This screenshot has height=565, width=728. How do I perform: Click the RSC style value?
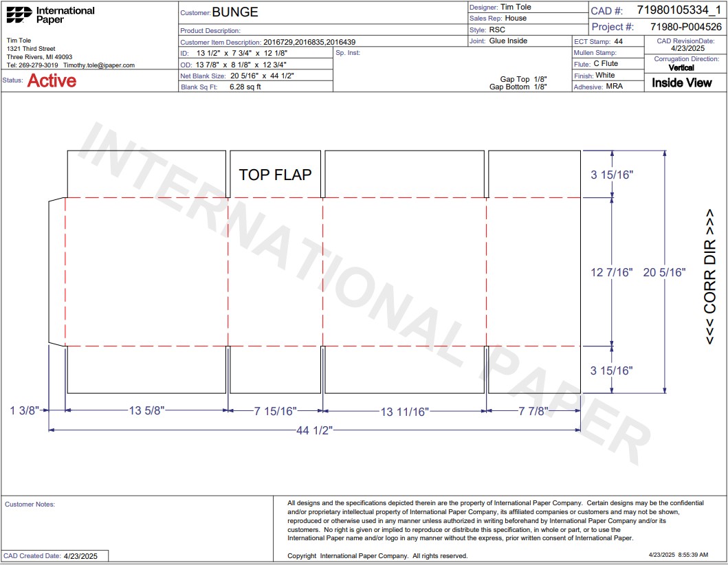click(x=497, y=30)
